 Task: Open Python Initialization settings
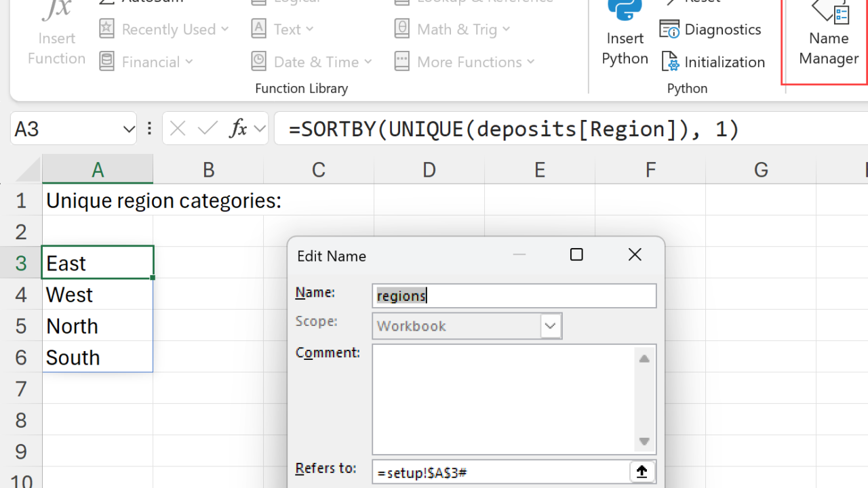click(713, 62)
